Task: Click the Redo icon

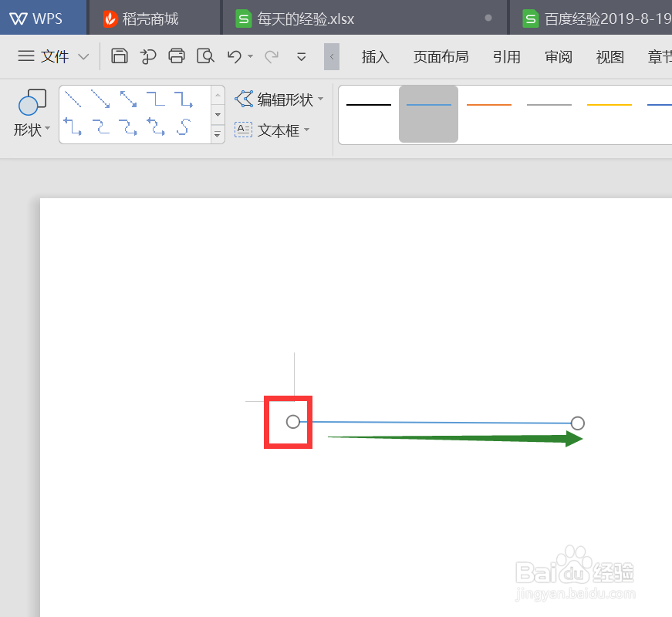Action: (x=272, y=56)
